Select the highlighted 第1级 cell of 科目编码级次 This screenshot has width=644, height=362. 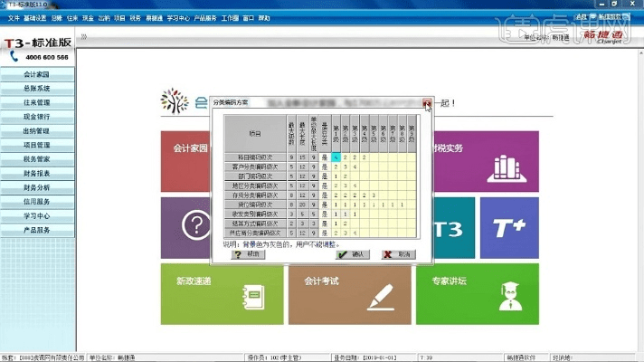pyautogui.click(x=336, y=157)
